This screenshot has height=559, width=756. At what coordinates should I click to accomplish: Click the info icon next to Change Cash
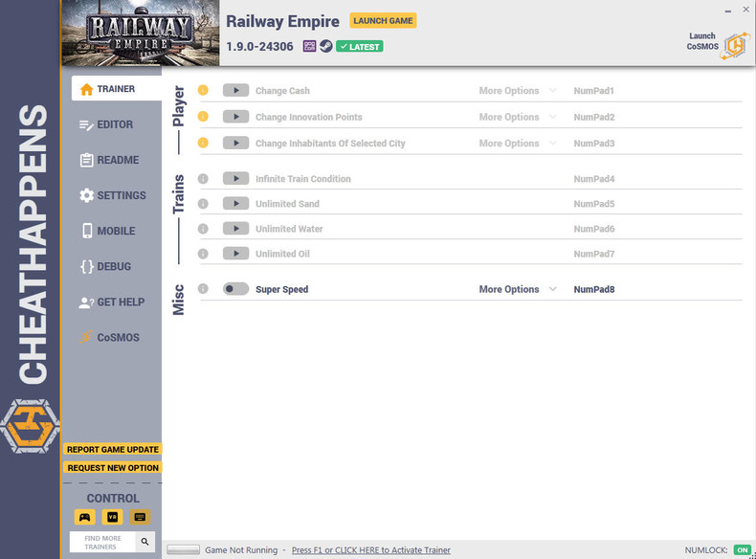[203, 90]
